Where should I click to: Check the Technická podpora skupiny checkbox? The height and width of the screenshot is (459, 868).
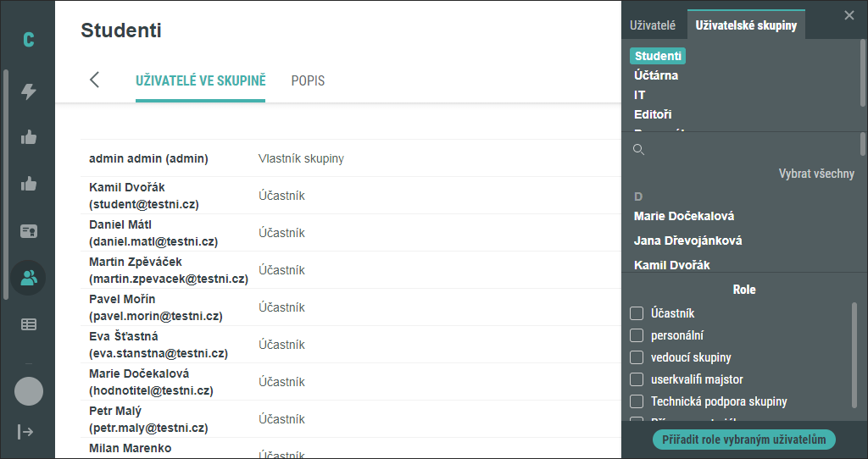[x=637, y=401]
